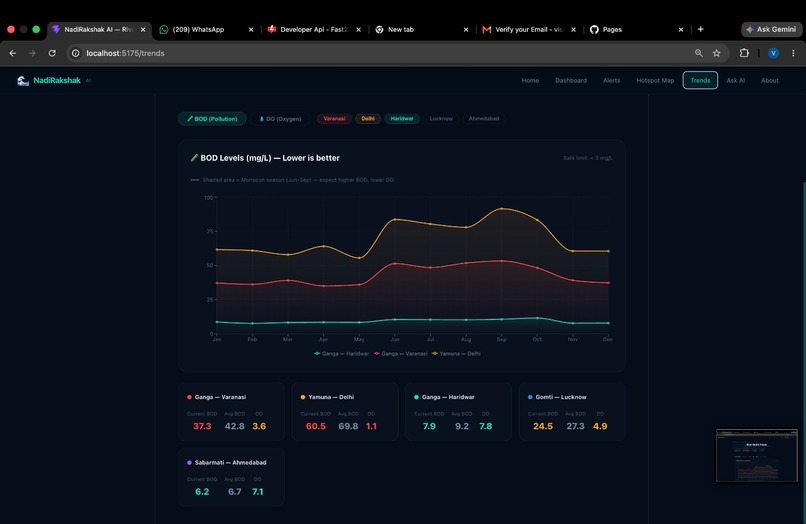The height and width of the screenshot is (524, 806).
Task: Close the WhatsApp tab
Action: point(251,30)
